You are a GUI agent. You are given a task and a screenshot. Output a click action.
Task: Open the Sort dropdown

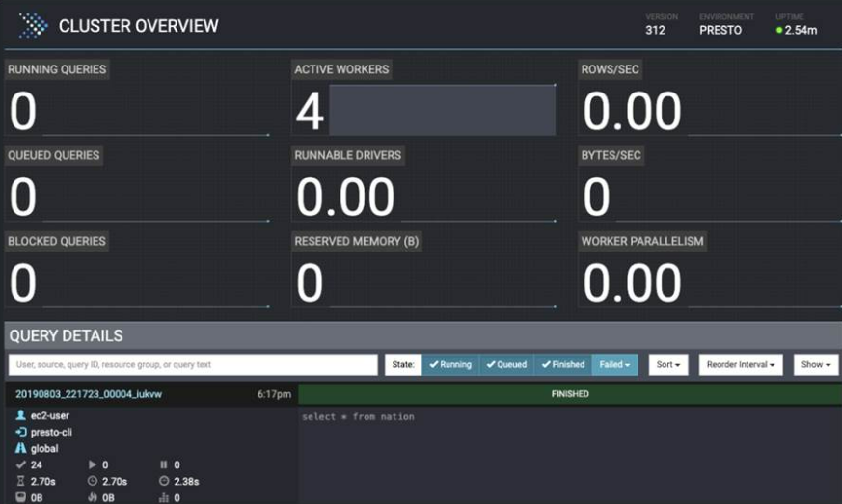pos(668,364)
